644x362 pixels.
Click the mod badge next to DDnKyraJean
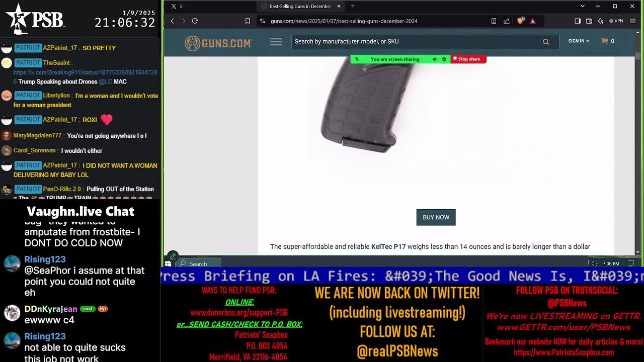click(x=88, y=309)
